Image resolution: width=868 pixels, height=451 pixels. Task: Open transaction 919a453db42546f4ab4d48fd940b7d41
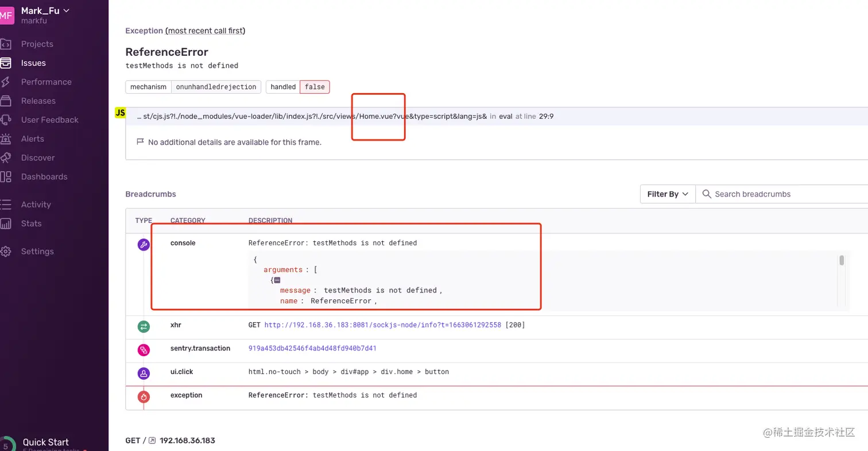[x=312, y=348]
